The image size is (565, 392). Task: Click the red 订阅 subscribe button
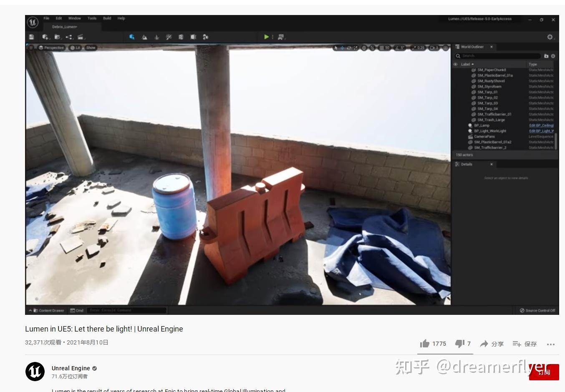[x=544, y=372]
